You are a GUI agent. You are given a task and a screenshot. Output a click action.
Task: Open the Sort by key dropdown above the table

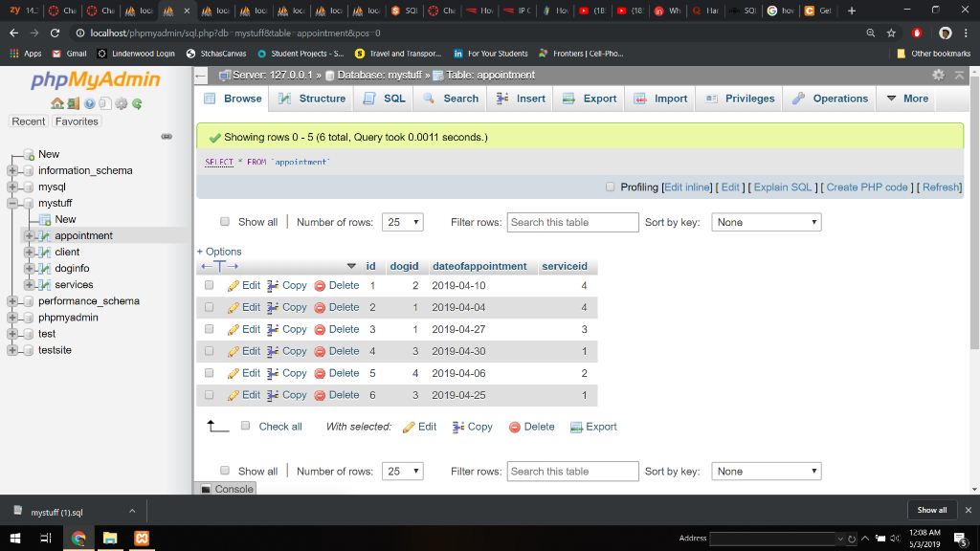coord(767,222)
